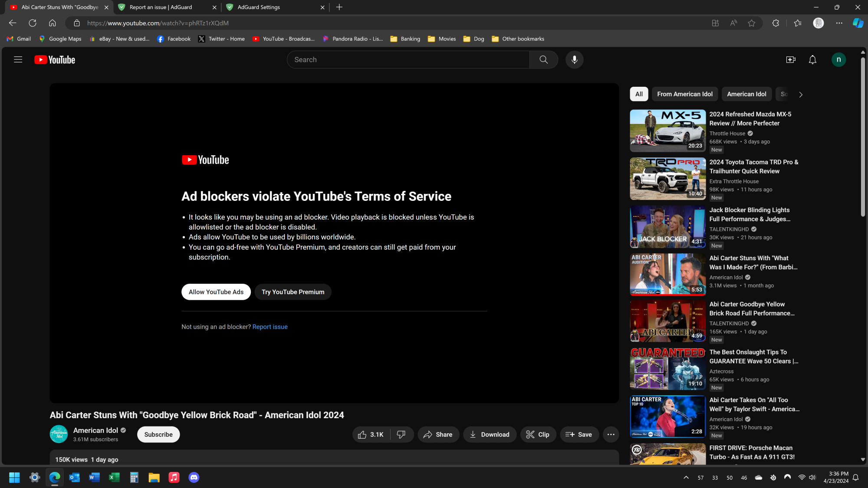Screen dimensions: 868x488
Task: Open Copilot in the browser toolbar
Action: [x=858, y=23]
